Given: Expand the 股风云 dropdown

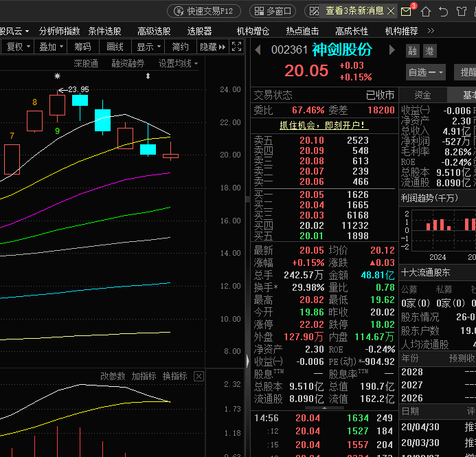Looking at the screenshot, I should pos(14,31).
